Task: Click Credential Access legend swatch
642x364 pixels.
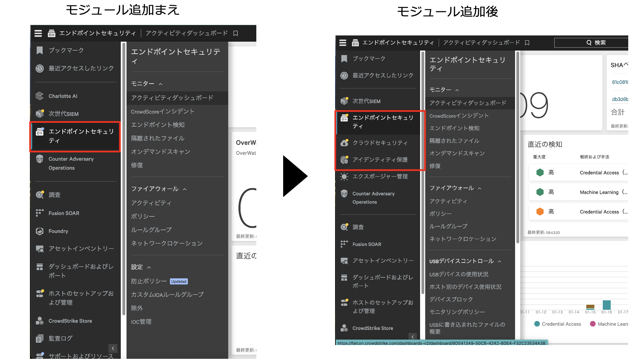Action: pyautogui.click(x=537, y=324)
